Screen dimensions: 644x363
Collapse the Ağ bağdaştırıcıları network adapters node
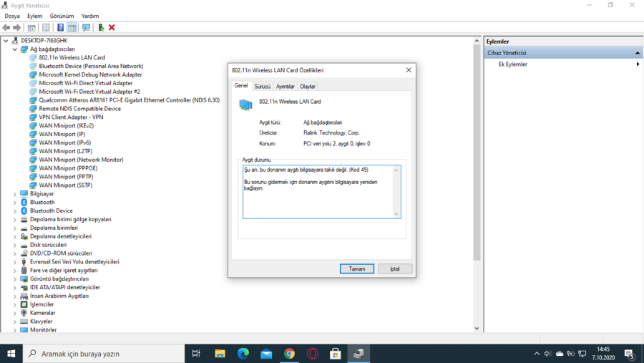[x=15, y=49]
